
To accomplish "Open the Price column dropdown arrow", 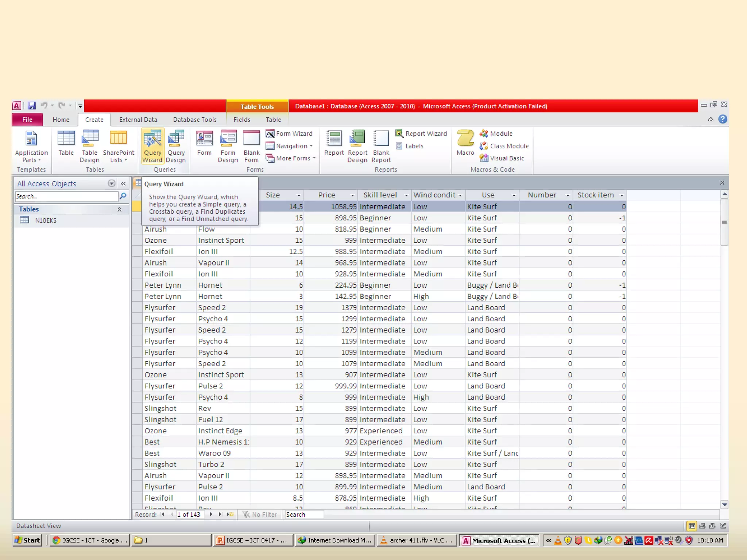I will pyautogui.click(x=352, y=195).
